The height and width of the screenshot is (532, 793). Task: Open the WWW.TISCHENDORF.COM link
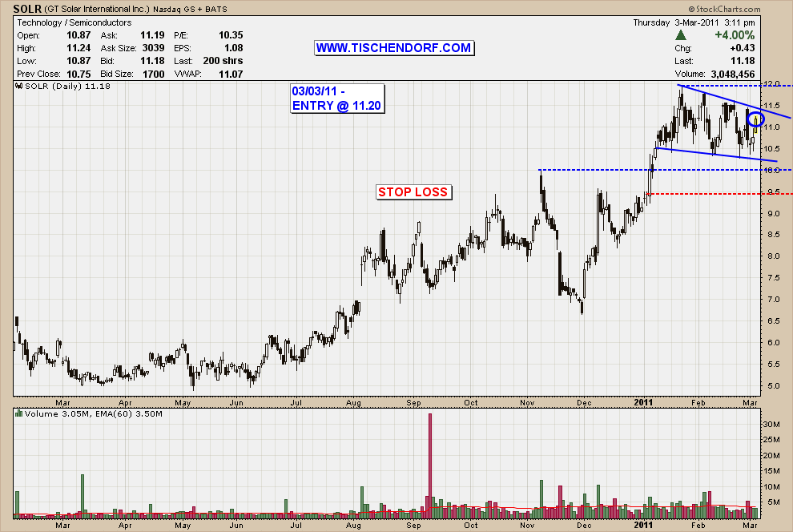[393, 48]
